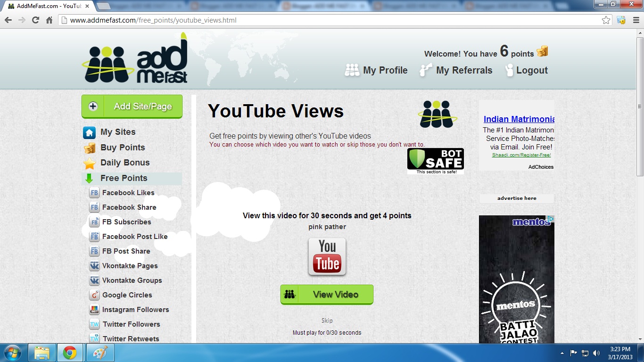The image size is (644, 362).
Task: Click the Chrome back arrow
Action: tap(8, 20)
